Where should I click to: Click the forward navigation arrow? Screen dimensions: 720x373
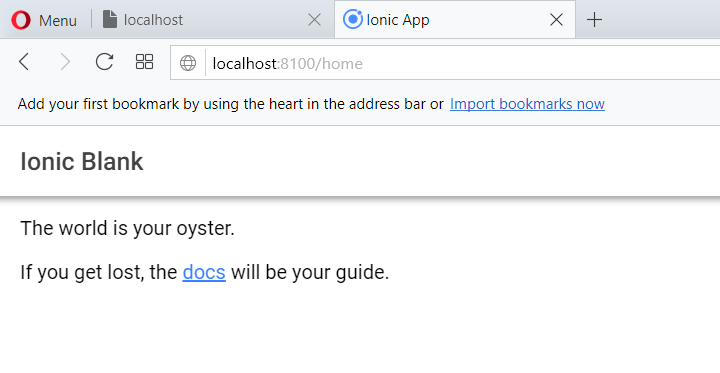(x=65, y=62)
